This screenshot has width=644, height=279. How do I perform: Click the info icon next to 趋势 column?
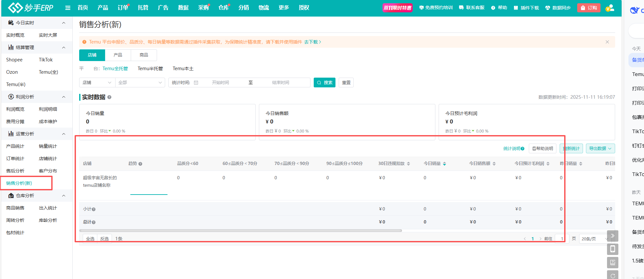[x=140, y=164]
